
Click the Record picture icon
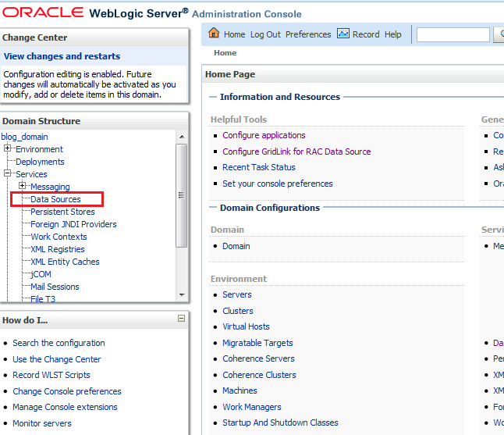click(343, 33)
